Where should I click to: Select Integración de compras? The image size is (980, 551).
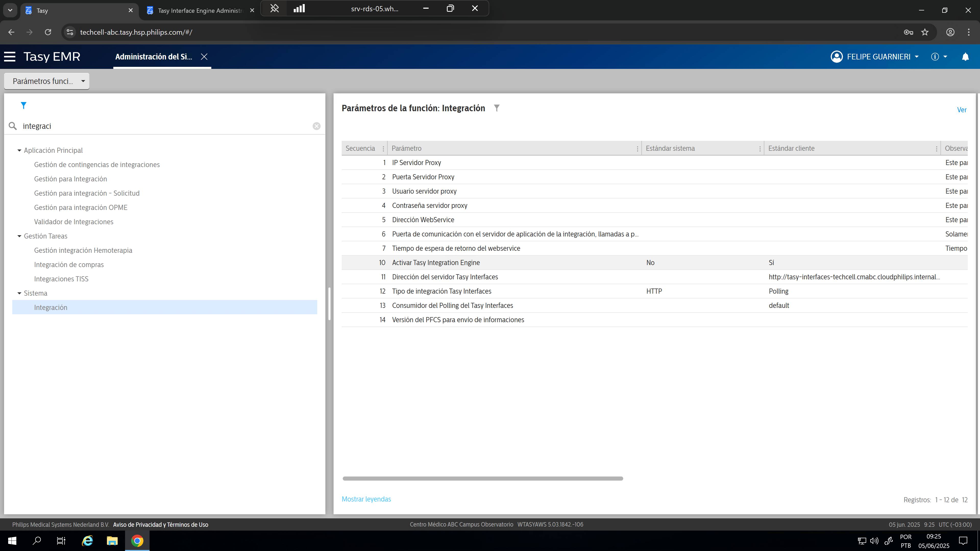[69, 265]
